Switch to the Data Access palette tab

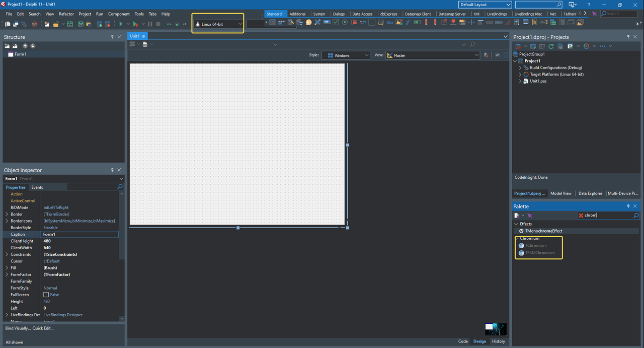tap(362, 14)
